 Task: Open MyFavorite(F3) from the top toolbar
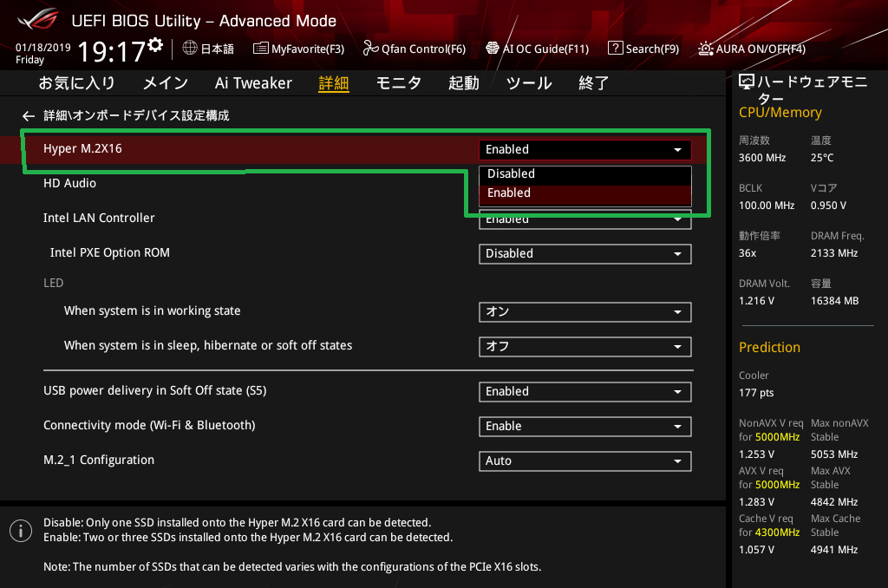[x=298, y=49]
